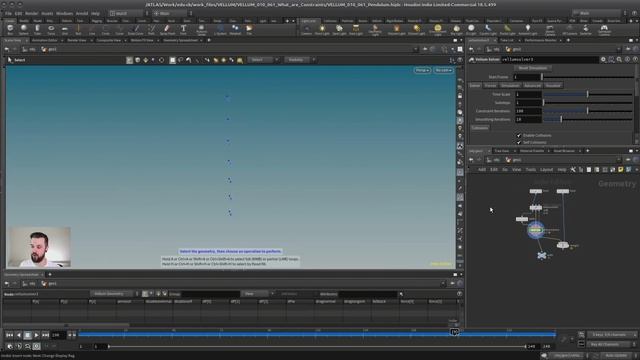Viewport: 640px width, 360px height.
Task: Switch to the Material Palette tab
Action: 532,151
